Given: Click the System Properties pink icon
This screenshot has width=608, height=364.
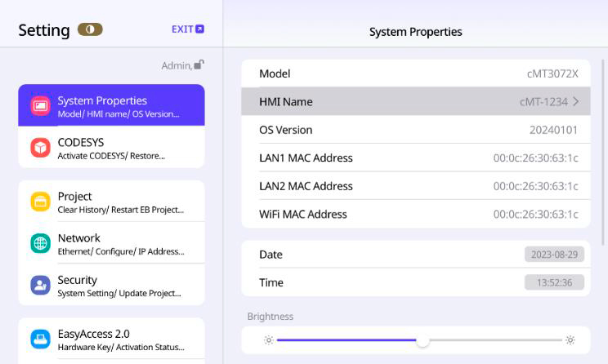Looking at the screenshot, I should 40,106.
